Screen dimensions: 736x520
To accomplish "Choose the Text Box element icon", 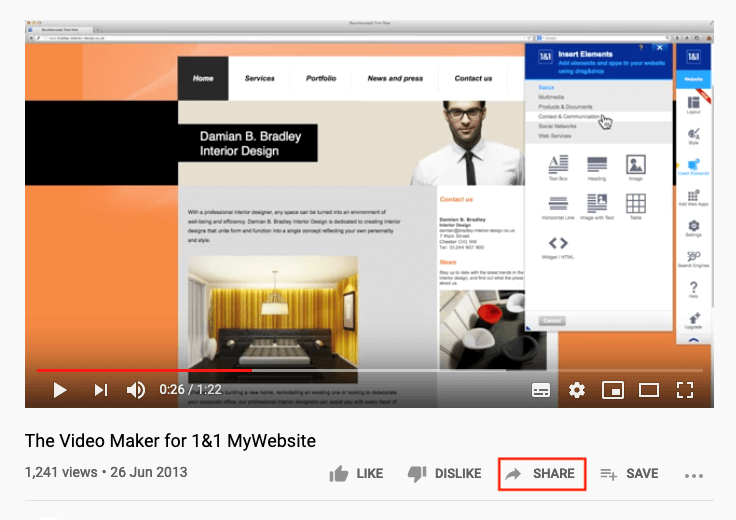I will (x=558, y=166).
